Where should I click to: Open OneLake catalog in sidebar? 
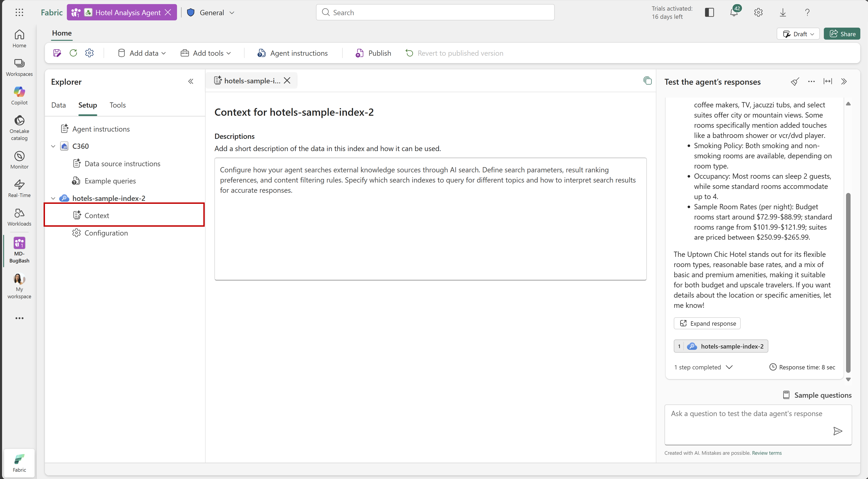pyautogui.click(x=19, y=128)
